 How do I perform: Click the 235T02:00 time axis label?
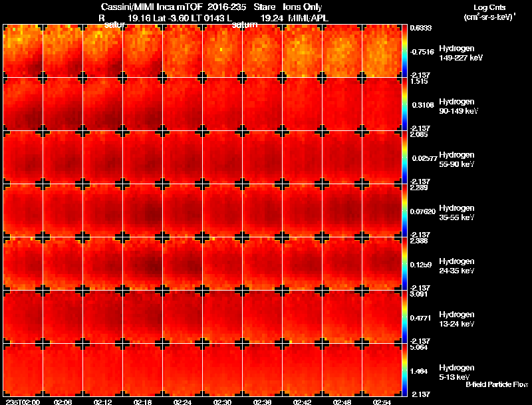click(x=23, y=402)
